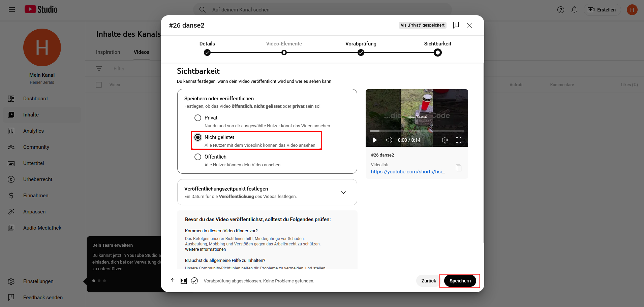Open Analytics in the sidebar
This screenshot has width=644, height=307.
point(33,131)
